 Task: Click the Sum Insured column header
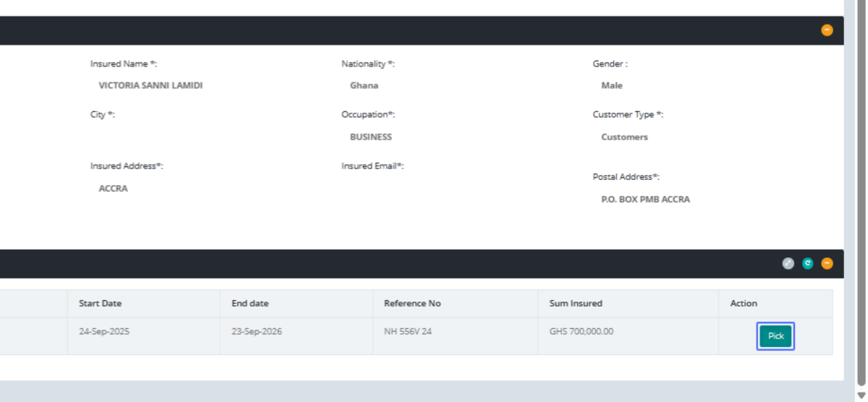575,304
